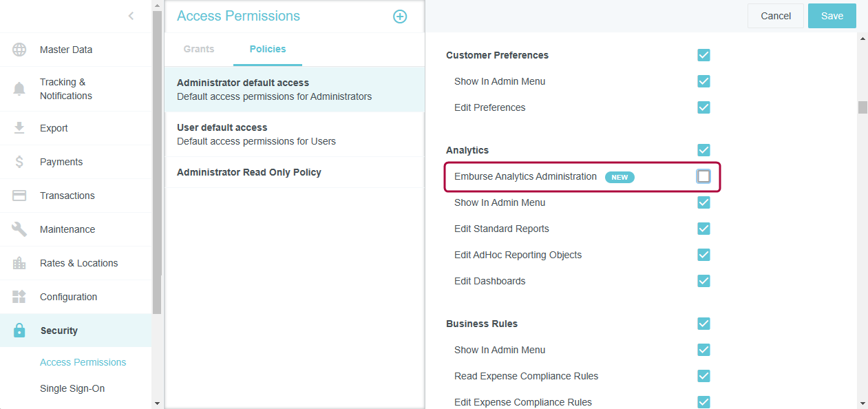Switch to the Policies tab
Screen dimensions: 868x409
tap(267, 49)
